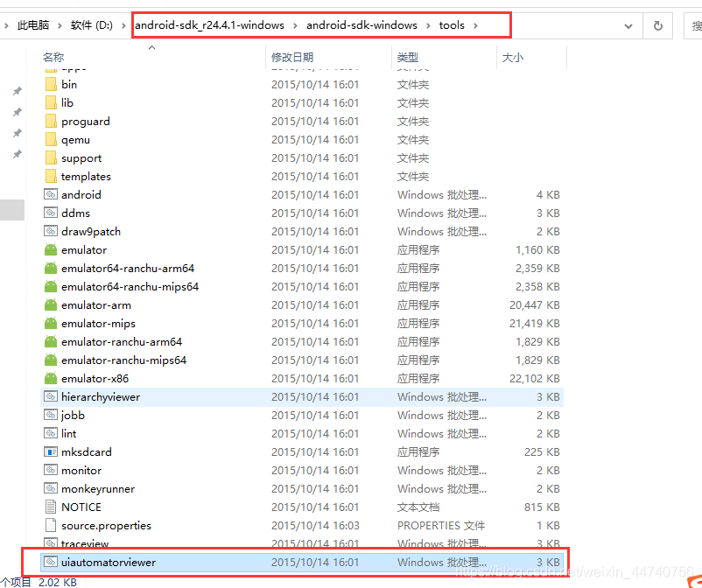Click the jobb batch file icon
702x588 pixels.
(51, 415)
